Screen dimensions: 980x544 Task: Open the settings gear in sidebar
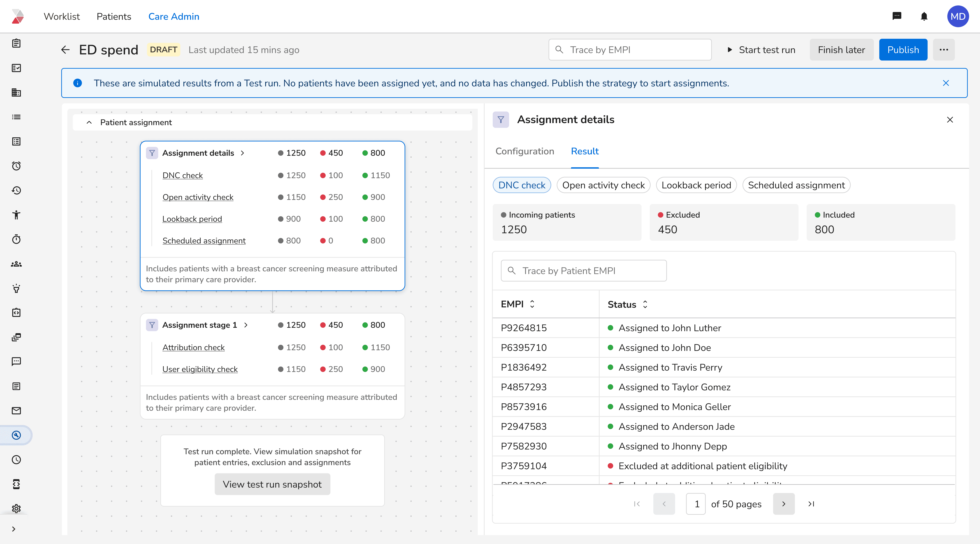pyautogui.click(x=16, y=509)
